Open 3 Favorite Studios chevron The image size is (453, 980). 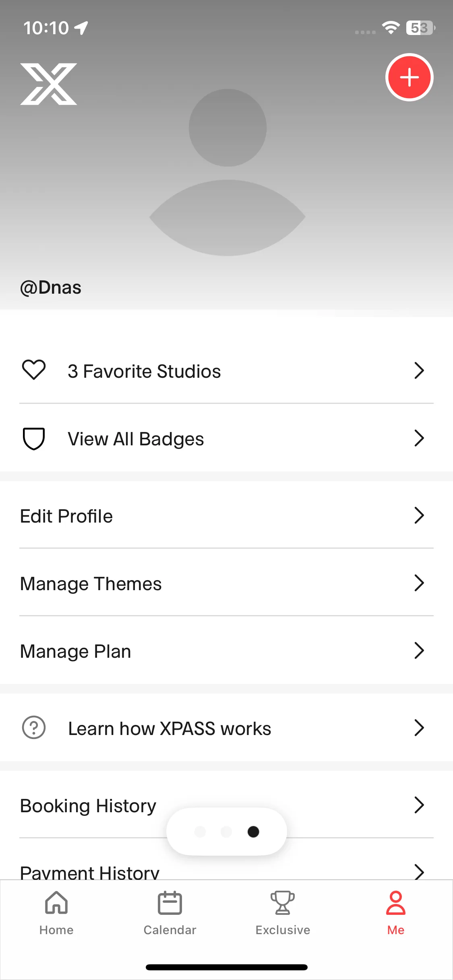pyautogui.click(x=419, y=371)
